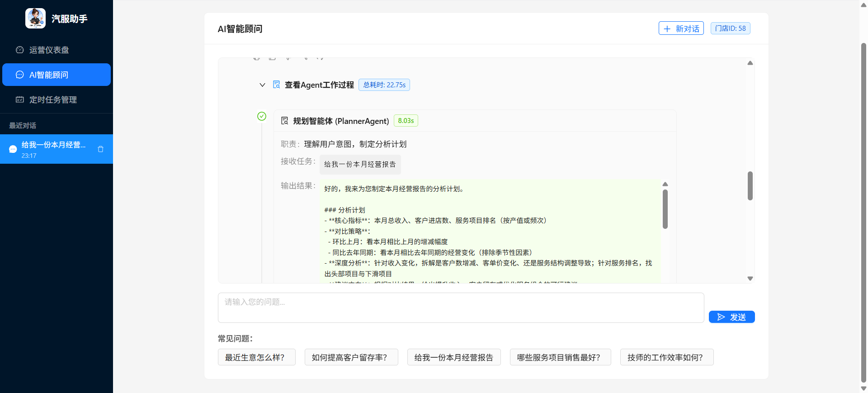Click the chat panel scrollbar thumb

tap(750, 185)
